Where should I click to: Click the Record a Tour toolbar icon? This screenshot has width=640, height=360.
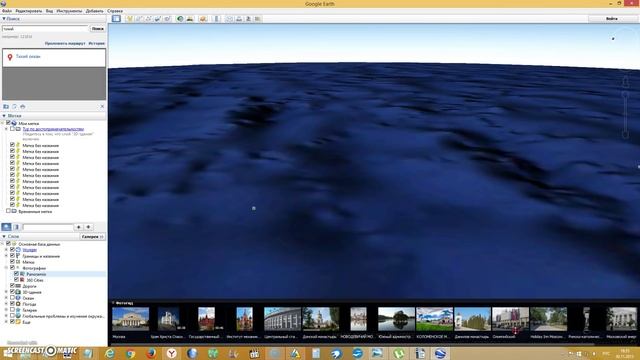click(167, 19)
